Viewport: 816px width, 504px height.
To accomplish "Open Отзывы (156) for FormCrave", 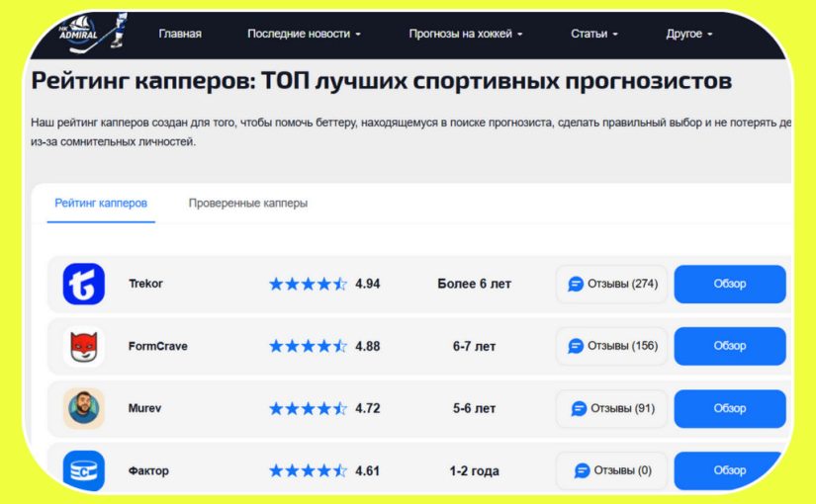I will (x=611, y=347).
